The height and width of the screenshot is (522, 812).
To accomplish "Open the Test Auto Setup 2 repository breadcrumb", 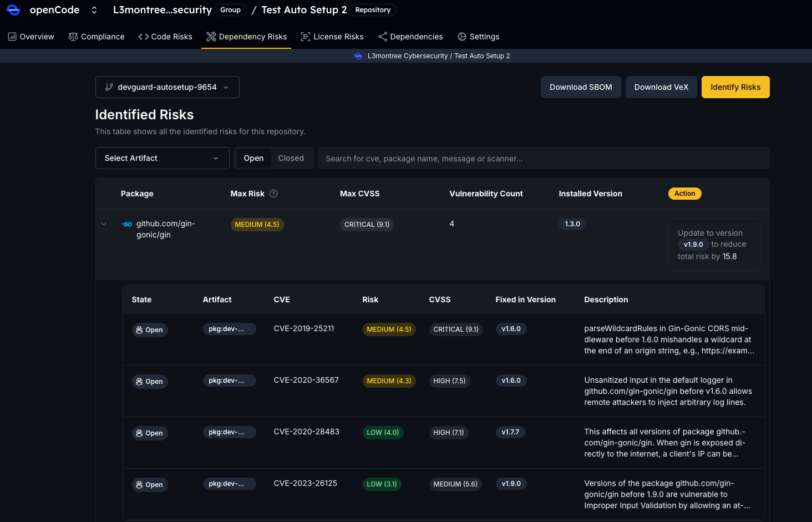I will tap(304, 10).
